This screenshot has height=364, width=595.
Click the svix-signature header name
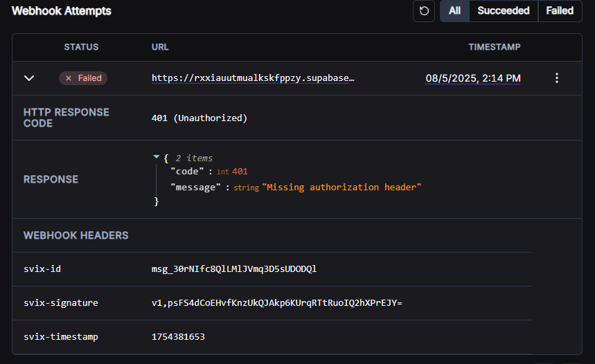pyautogui.click(x=61, y=302)
